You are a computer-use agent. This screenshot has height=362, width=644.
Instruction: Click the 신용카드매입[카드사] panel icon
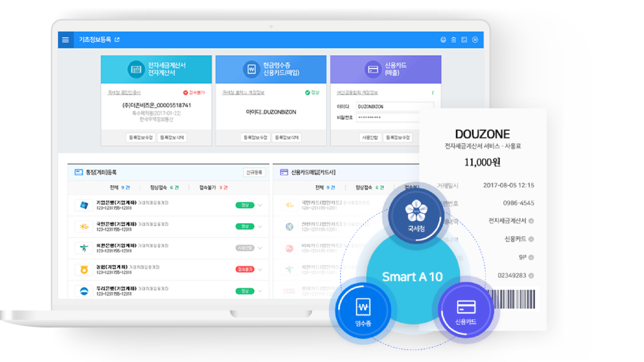coord(284,172)
